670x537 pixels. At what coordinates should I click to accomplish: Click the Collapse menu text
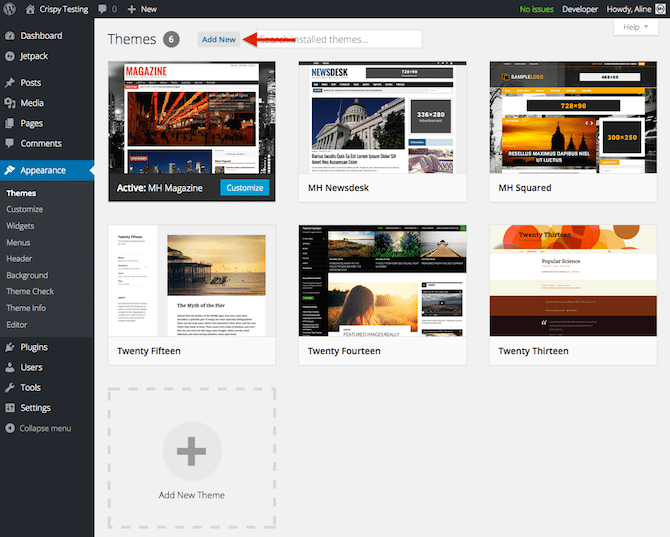[45, 428]
